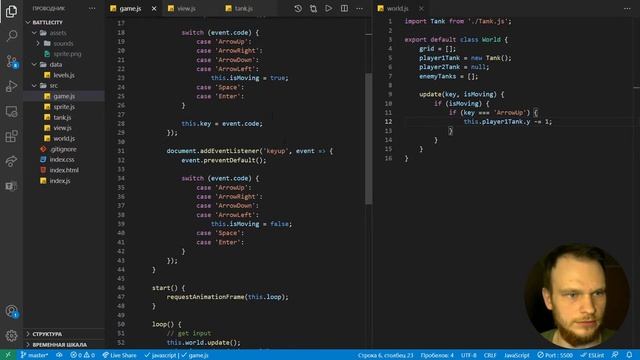
Task: Click line 12 in world.js editor
Action: 507,122
